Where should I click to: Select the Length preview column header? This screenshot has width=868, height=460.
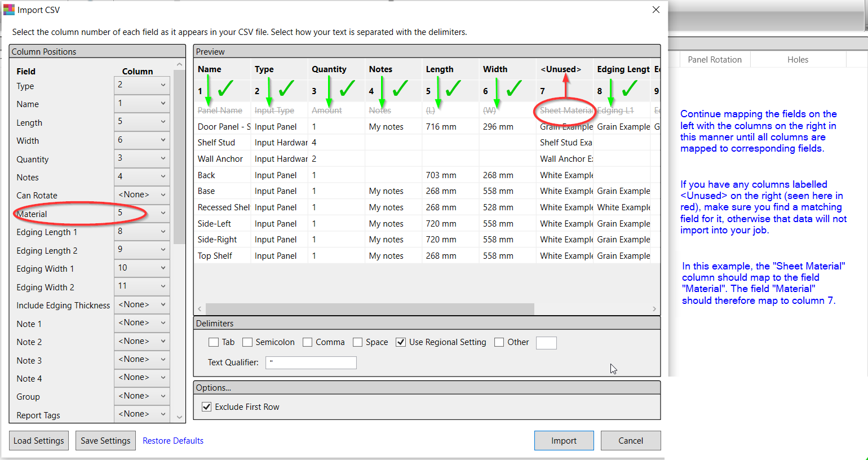(440, 69)
